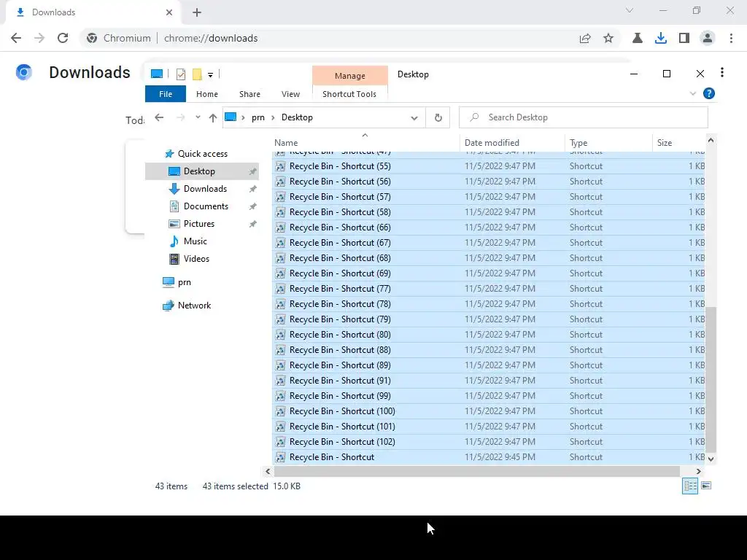Open the Shortcut Tools tab
Screen dimensions: 747x560
tap(349, 94)
